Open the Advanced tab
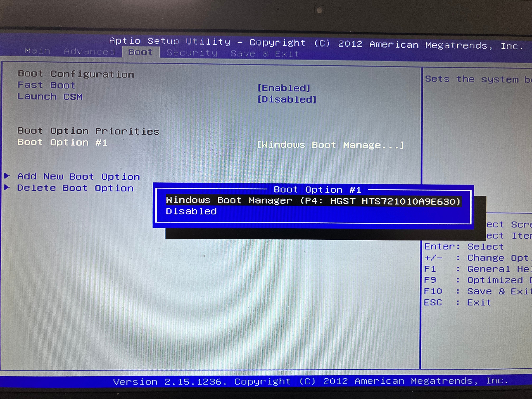This screenshot has height=399, width=532. (89, 51)
